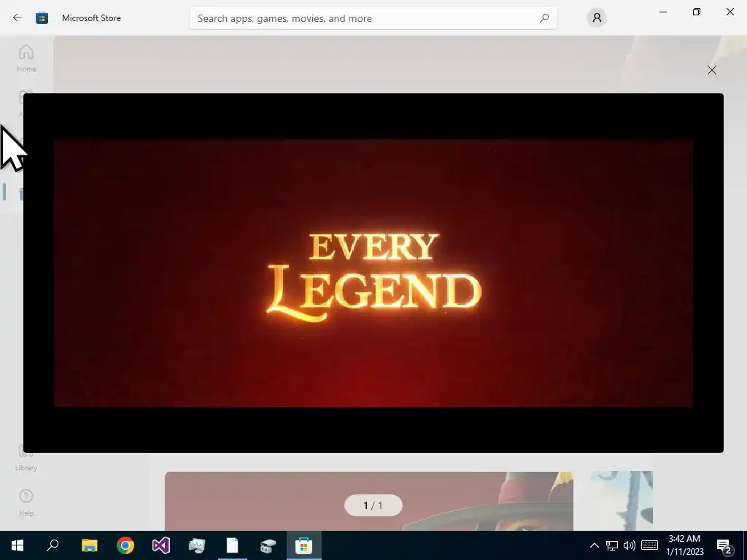Open the touch keyboard tray icon

click(x=649, y=545)
